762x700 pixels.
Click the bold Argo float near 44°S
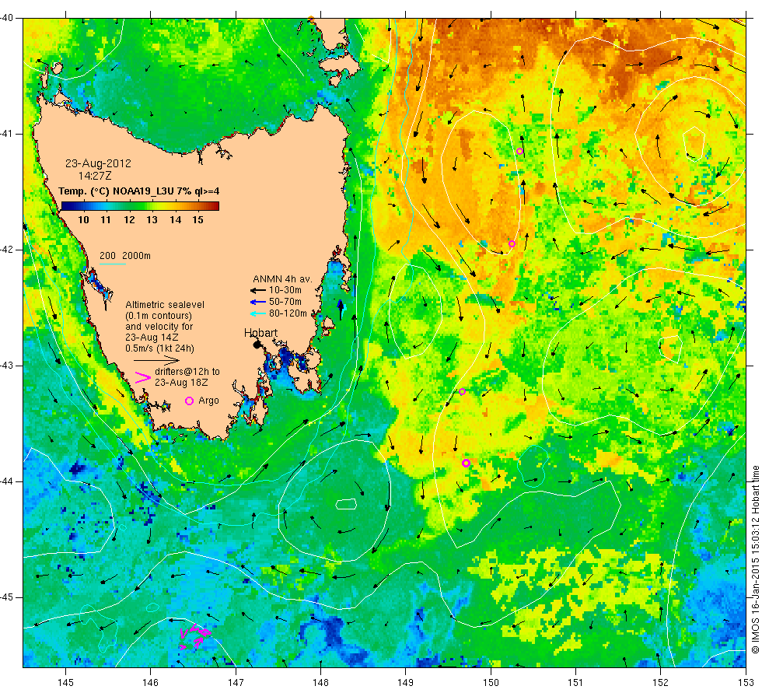[x=466, y=464]
